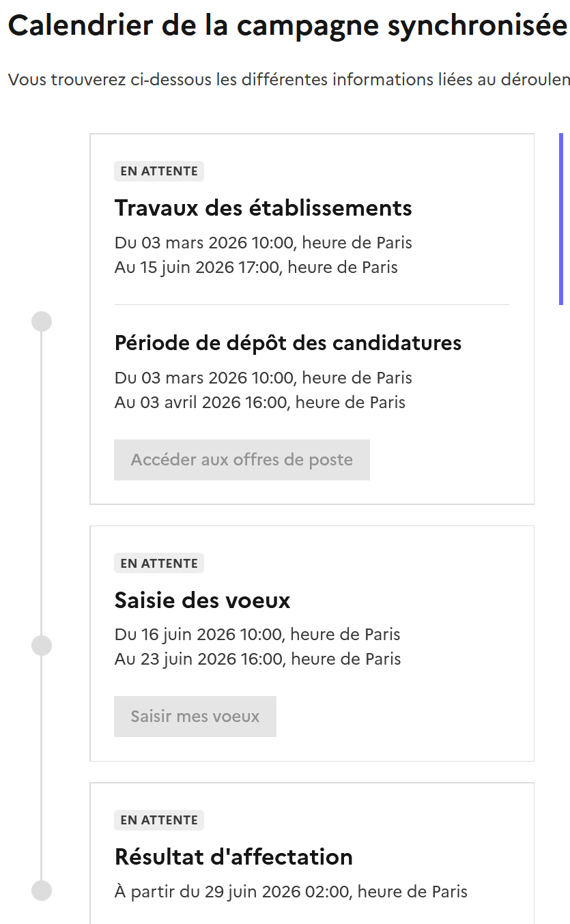Click the EN ATTENTE badge above Saisie des voeux
The width and height of the screenshot is (570, 924).
point(159,564)
